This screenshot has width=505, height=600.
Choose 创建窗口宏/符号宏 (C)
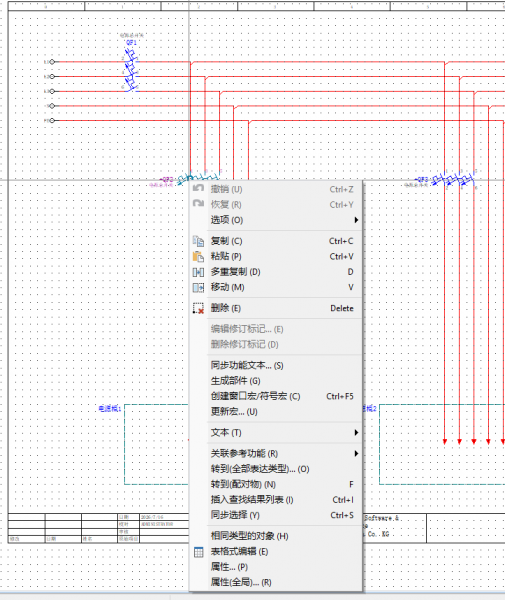pos(276,396)
